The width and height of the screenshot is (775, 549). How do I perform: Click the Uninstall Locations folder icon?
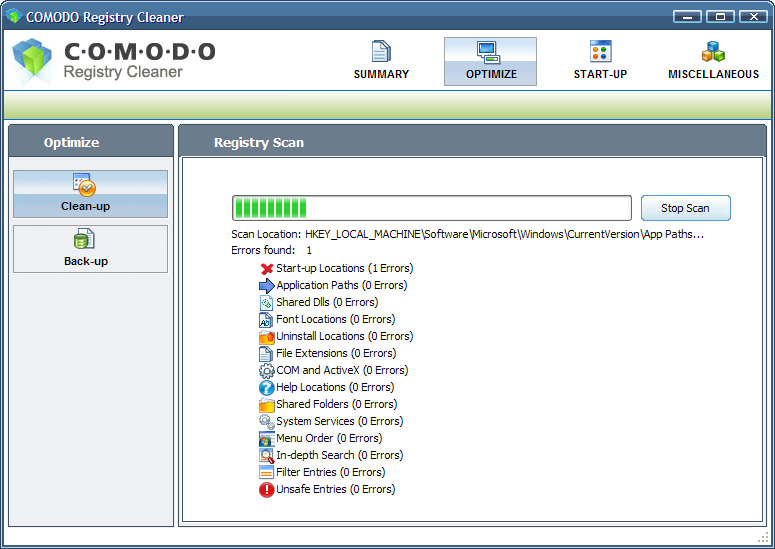tap(266, 337)
